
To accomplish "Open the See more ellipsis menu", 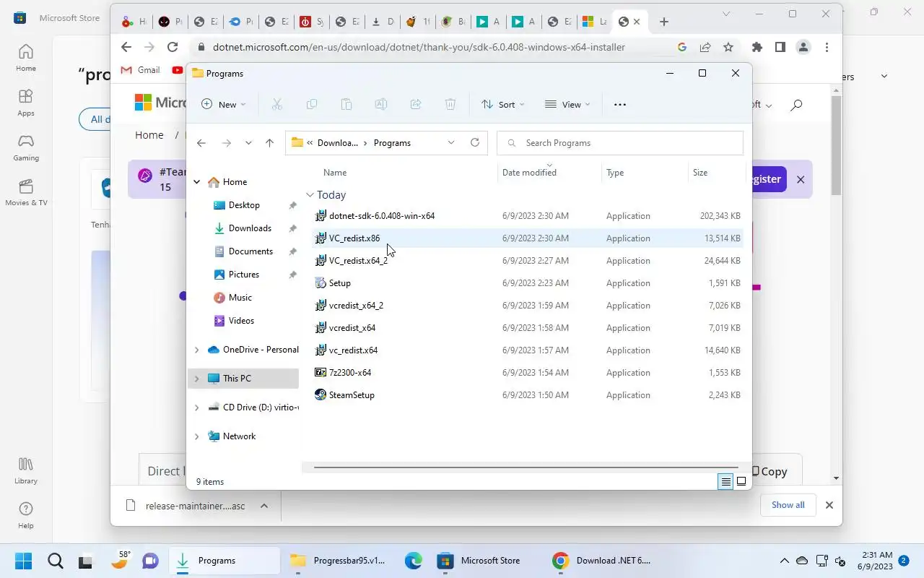I will 619,104.
